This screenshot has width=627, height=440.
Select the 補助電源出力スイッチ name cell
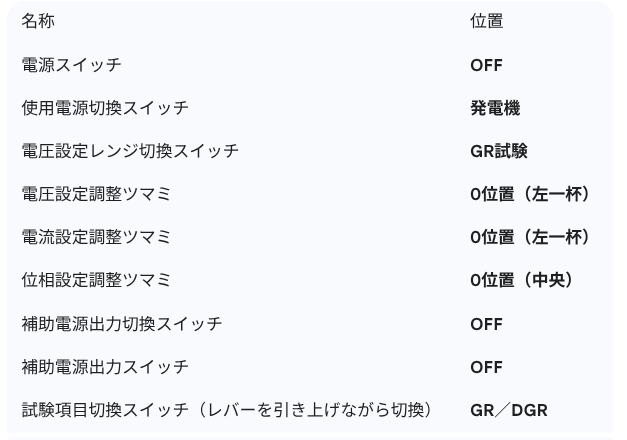pos(105,367)
